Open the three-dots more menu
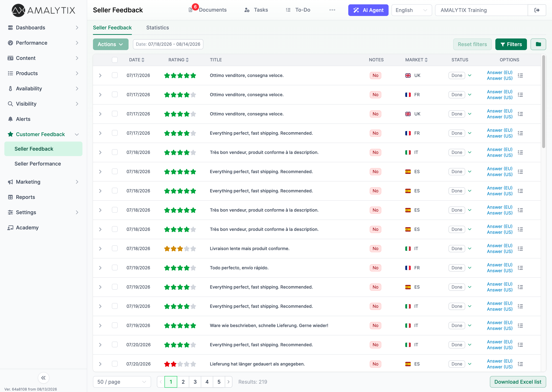 click(332, 10)
